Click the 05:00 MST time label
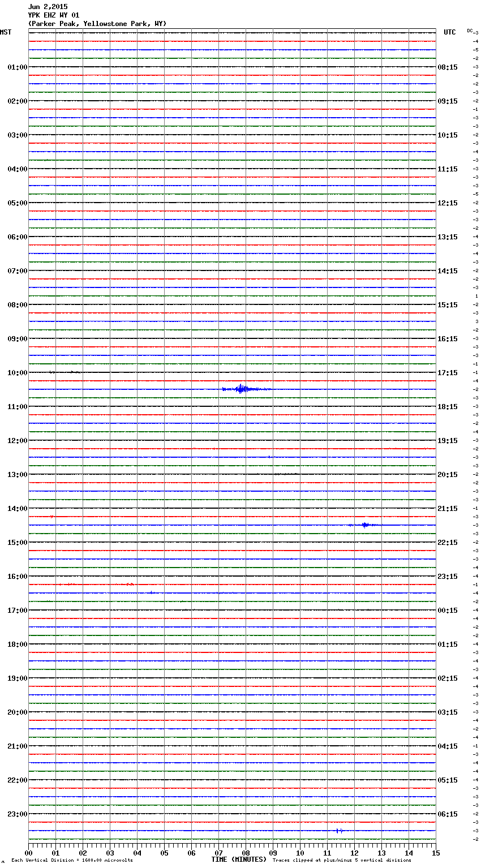This screenshot has width=481, height=868. (18, 203)
